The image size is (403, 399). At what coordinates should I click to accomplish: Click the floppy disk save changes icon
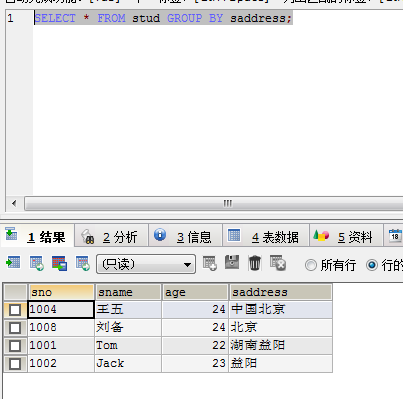(x=232, y=263)
